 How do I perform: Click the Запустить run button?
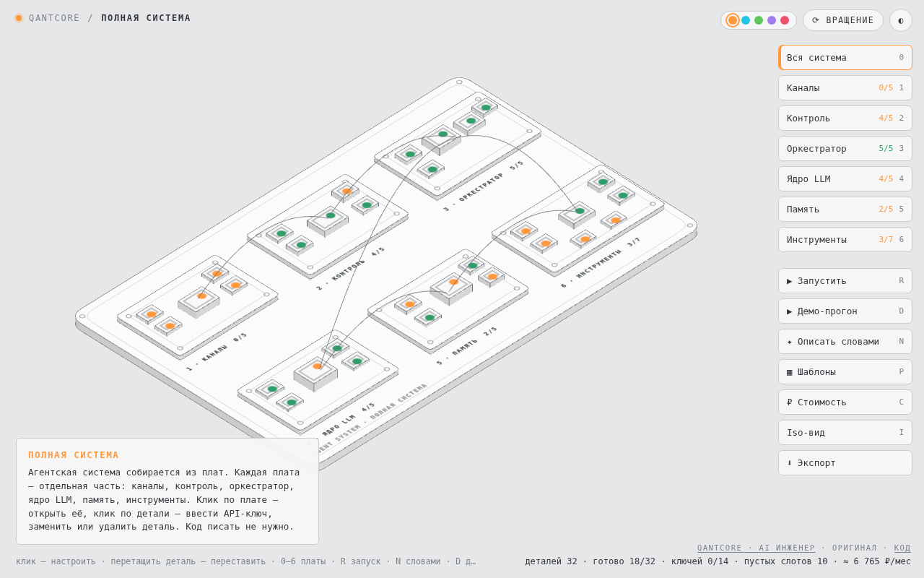point(845,281)
